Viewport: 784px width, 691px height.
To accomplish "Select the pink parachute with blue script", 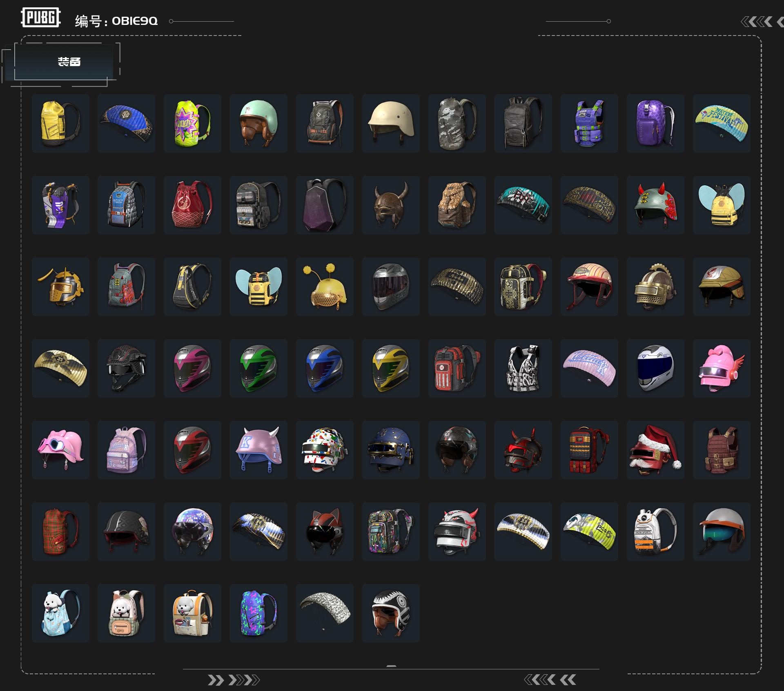I will [x=589, y=368].
